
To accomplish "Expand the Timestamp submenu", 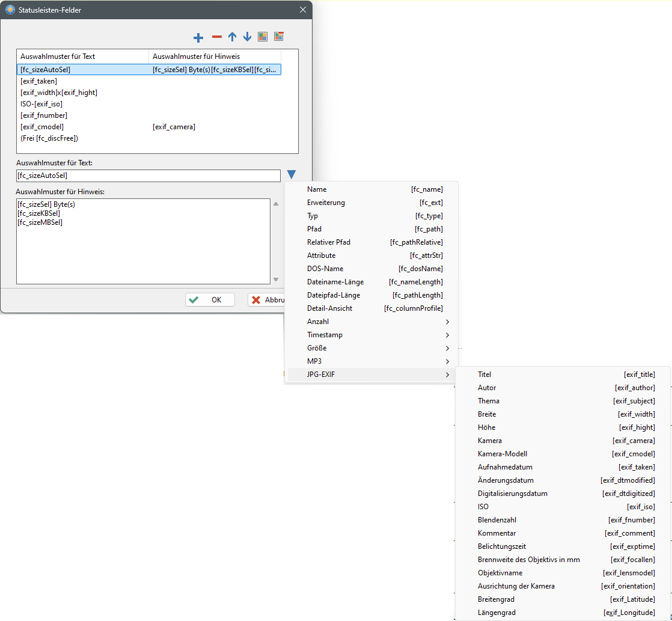I will point(373,335).
